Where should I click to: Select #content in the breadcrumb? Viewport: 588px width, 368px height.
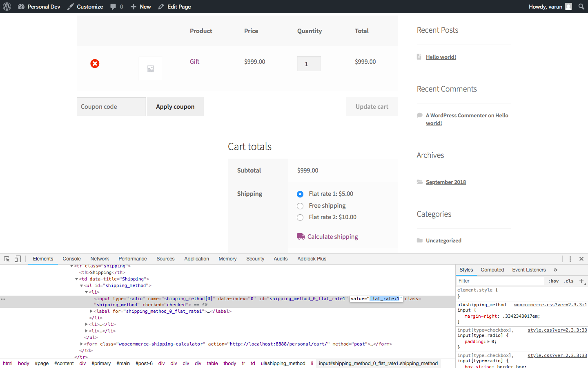pos(64,364)
